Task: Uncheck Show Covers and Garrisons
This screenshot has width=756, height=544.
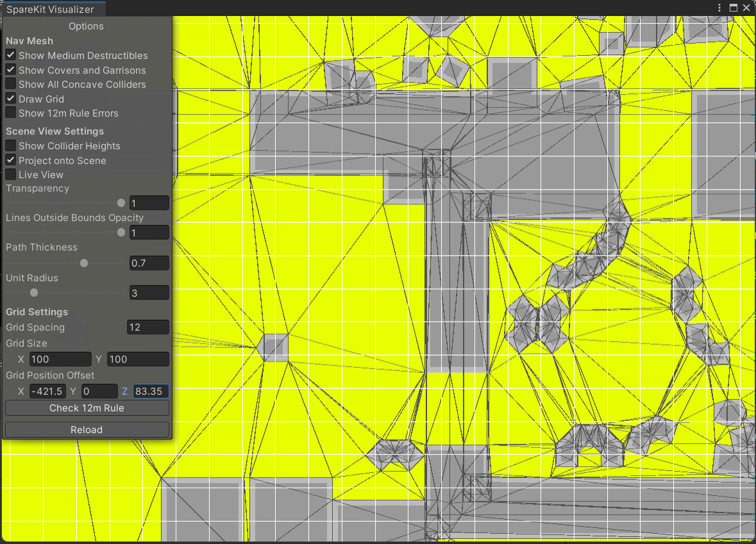Action: 11,70
